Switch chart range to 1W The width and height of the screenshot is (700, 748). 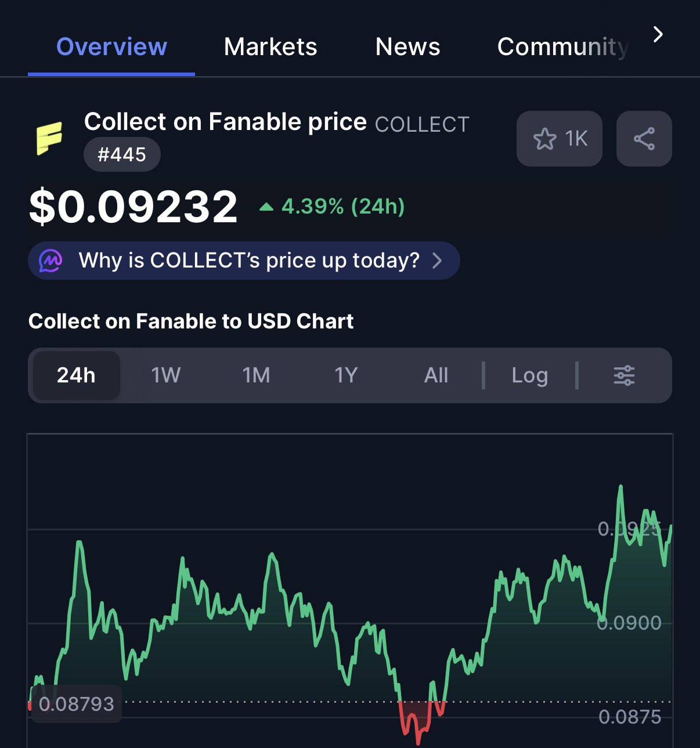click(x=166, y=375)
